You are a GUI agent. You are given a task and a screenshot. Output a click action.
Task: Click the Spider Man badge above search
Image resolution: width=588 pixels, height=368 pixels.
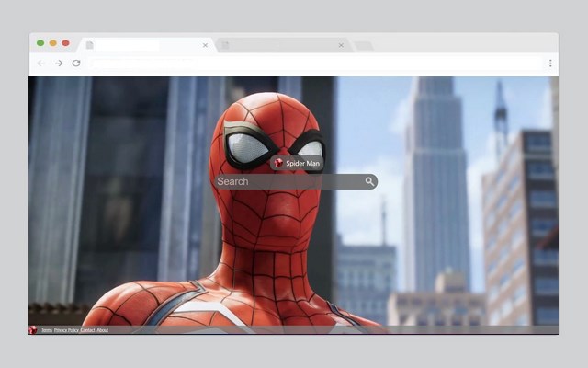point(297,163)
